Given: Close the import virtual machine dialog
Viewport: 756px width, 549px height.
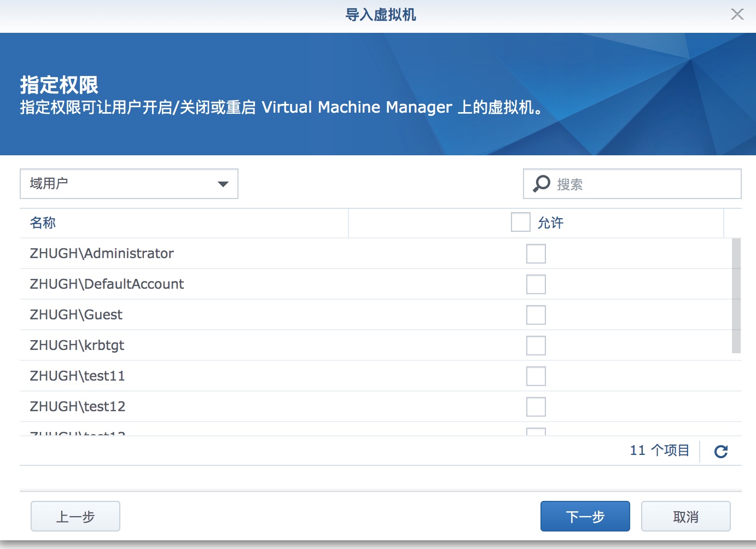Looking at the screenshot, I should coord(737,15).
